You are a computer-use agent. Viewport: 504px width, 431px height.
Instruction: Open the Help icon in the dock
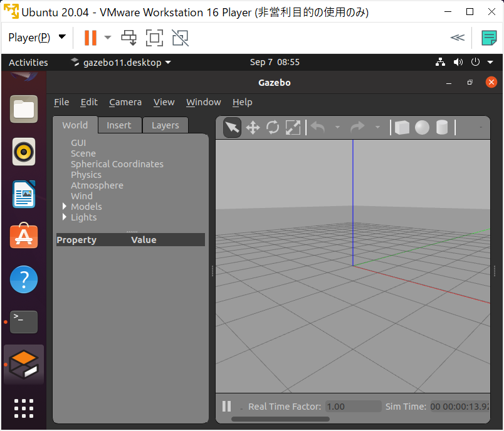point(24,279)
